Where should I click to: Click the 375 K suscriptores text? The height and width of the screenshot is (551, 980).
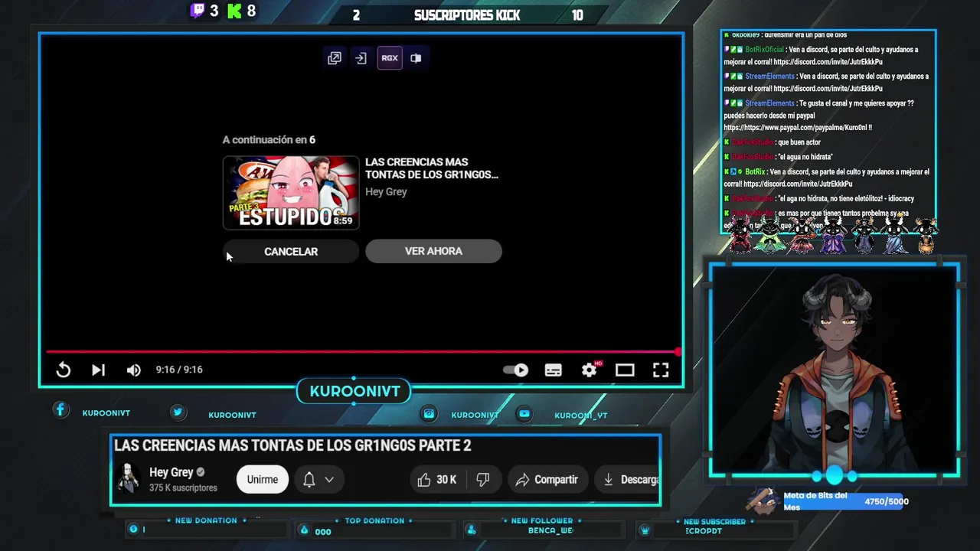(x=183, y=487)
